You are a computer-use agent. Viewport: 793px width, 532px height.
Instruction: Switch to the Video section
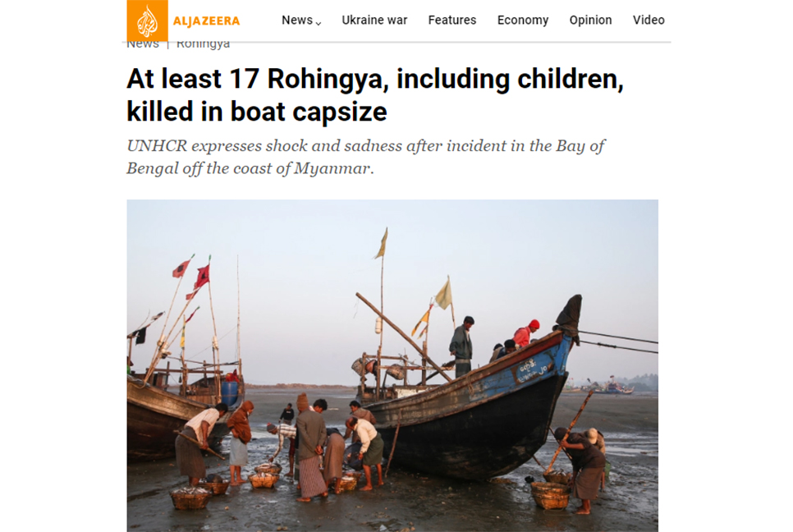(x=649, y=21)
